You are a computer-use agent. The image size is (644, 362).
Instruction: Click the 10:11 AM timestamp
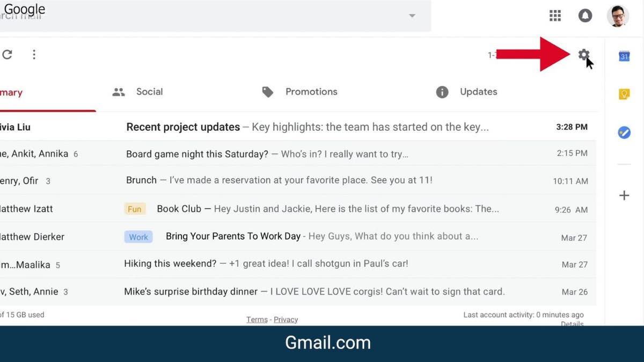point(570,181)
